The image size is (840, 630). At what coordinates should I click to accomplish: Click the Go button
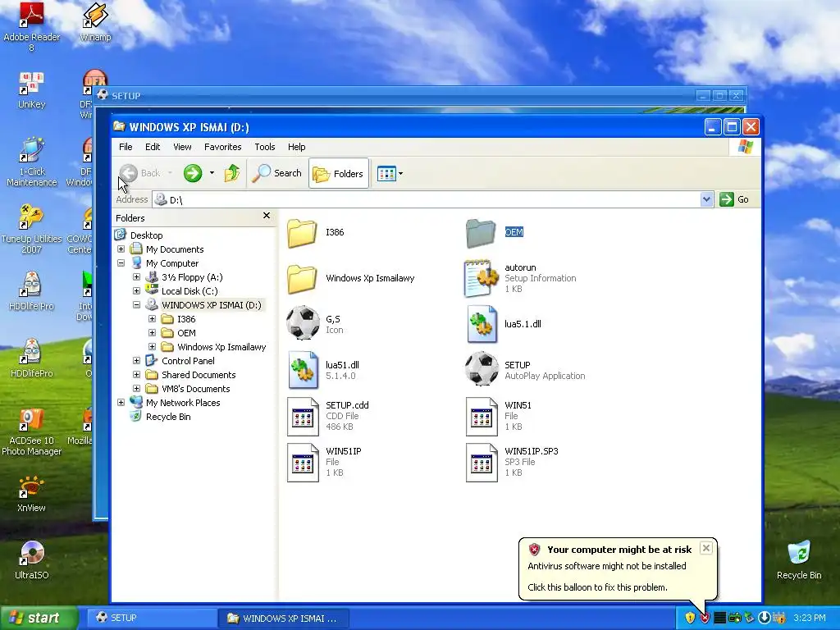pos(734,199)
